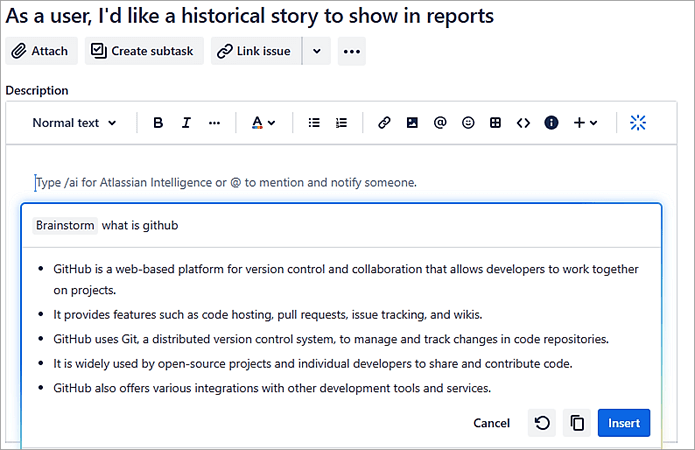This screenshot has width=695, height=450.
Task: Open Atlassian Intelligence sparkle icon
Action: pos(638,123)
